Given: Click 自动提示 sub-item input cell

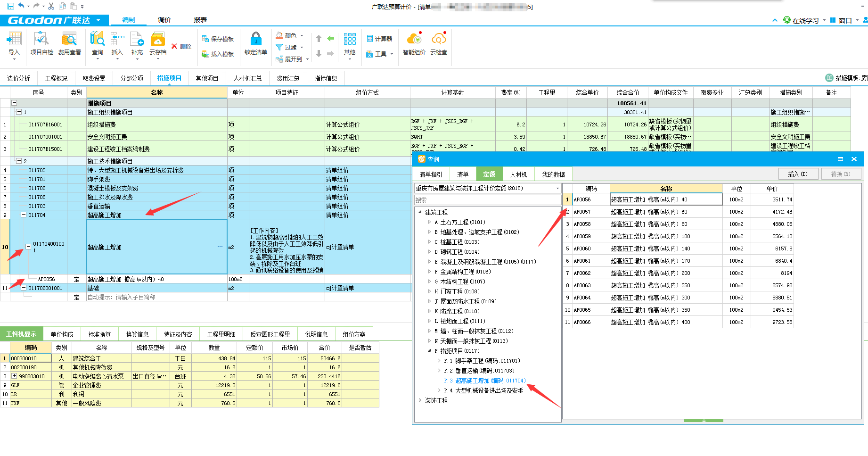Looking at the screenshot, I should point(157,297).
